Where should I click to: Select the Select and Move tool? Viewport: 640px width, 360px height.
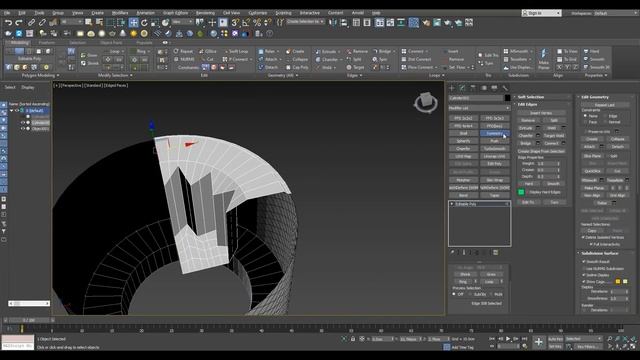[133, 22]
